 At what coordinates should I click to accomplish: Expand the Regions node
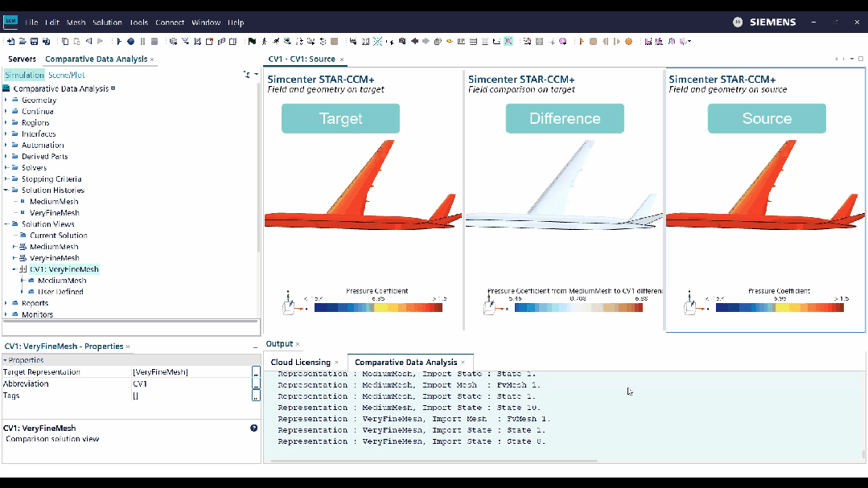6,123
